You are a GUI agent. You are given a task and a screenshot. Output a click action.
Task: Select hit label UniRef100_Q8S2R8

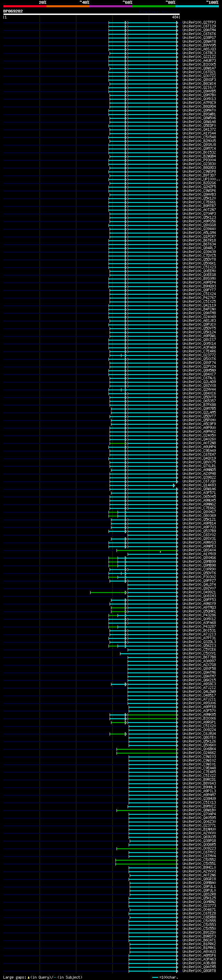pos(199,894)
